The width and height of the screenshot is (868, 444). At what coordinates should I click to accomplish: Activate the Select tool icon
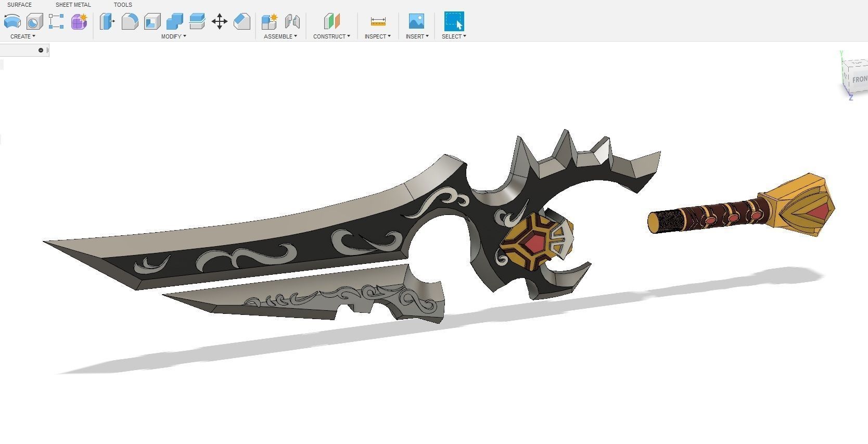pos(454,21)
